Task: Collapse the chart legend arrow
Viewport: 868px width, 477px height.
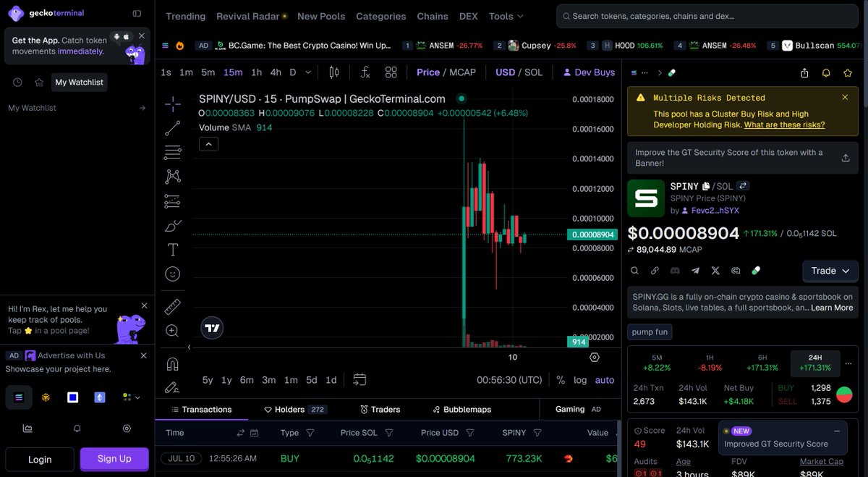Action: pyautogui.click(x=208, y=144)
